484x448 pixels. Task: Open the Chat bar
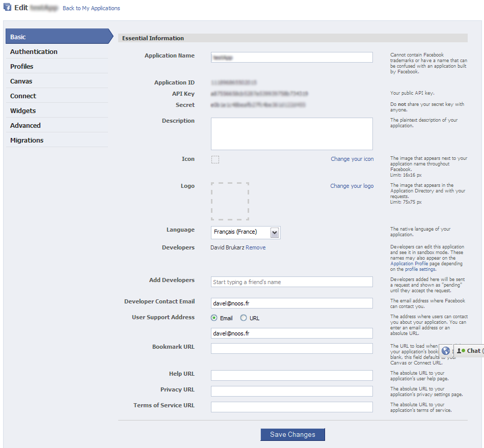(469, 350)
